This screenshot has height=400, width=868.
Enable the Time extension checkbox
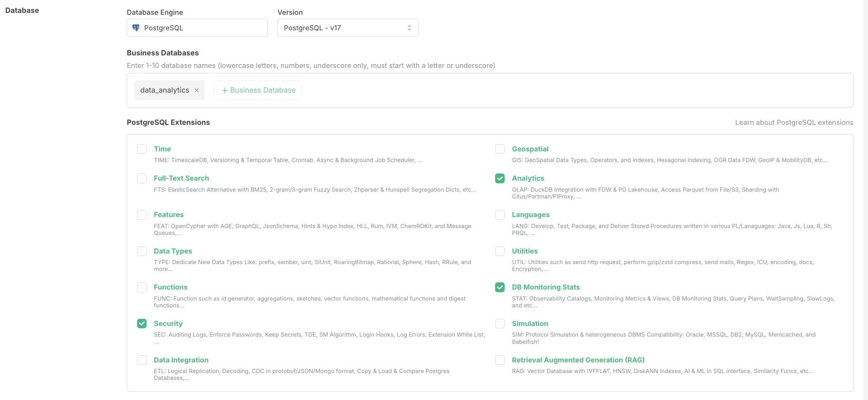142,149
